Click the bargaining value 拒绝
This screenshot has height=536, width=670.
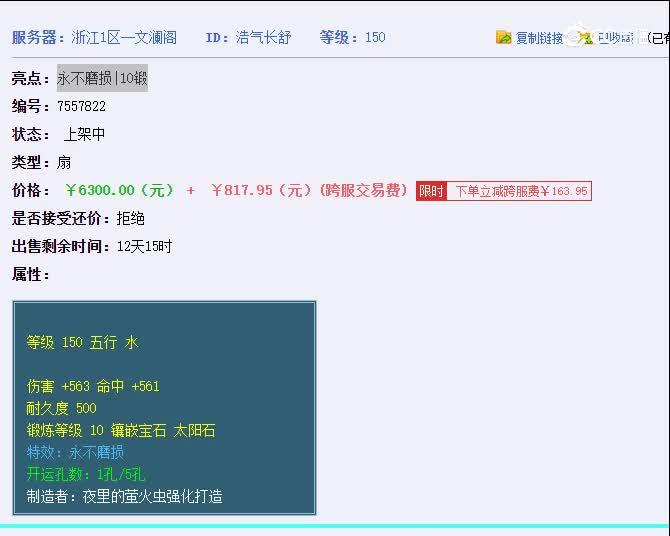point(130,218)
